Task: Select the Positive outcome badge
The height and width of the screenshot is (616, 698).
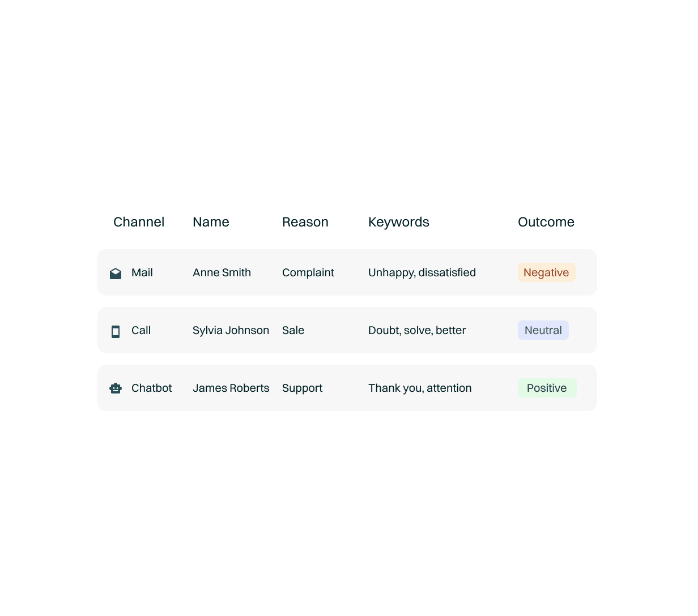Action: 547,388
